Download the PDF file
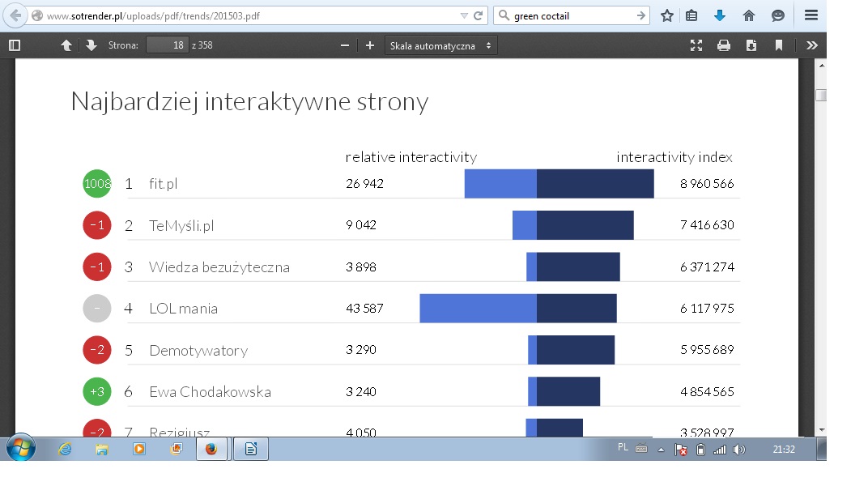The width and height of the screenshot is (868, 499). [751, 45]
